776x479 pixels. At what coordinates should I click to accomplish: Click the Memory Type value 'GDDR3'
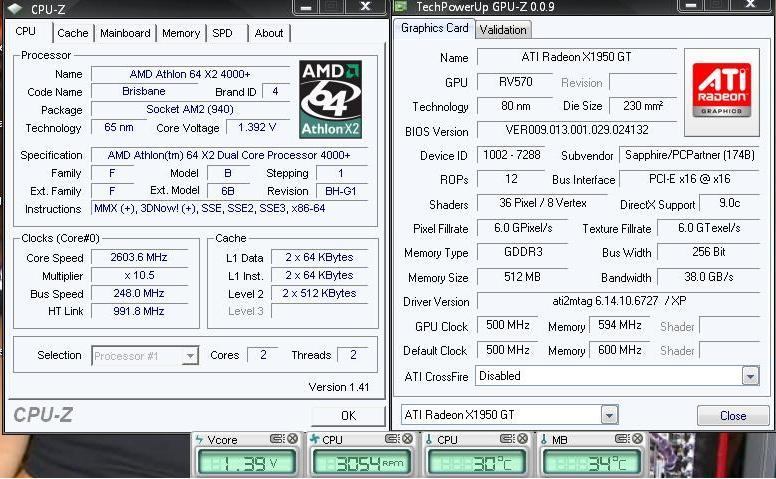(x=523, y=252)
